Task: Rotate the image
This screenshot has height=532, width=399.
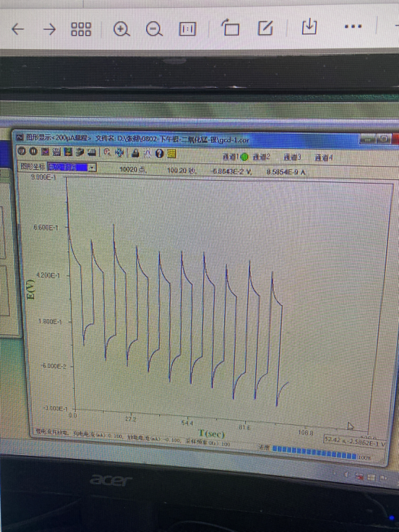Action: (x=231, y=28)
